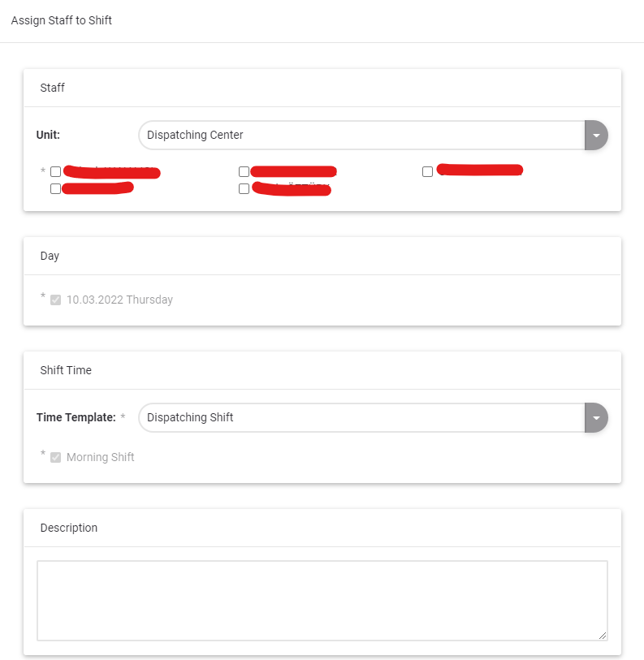Screen dimensions: 644x660
Task: Expand the Dispatching Shift template combo box
Action: coord(361,418)
